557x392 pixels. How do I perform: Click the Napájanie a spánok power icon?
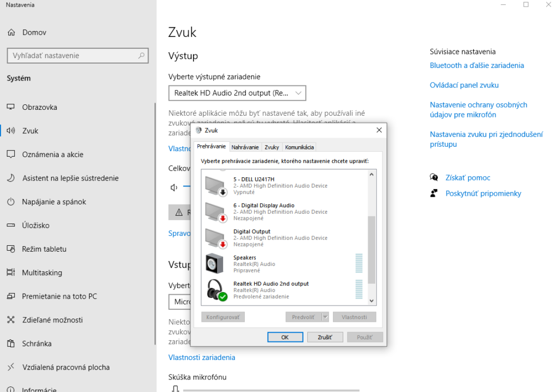(x=10, y=202)
